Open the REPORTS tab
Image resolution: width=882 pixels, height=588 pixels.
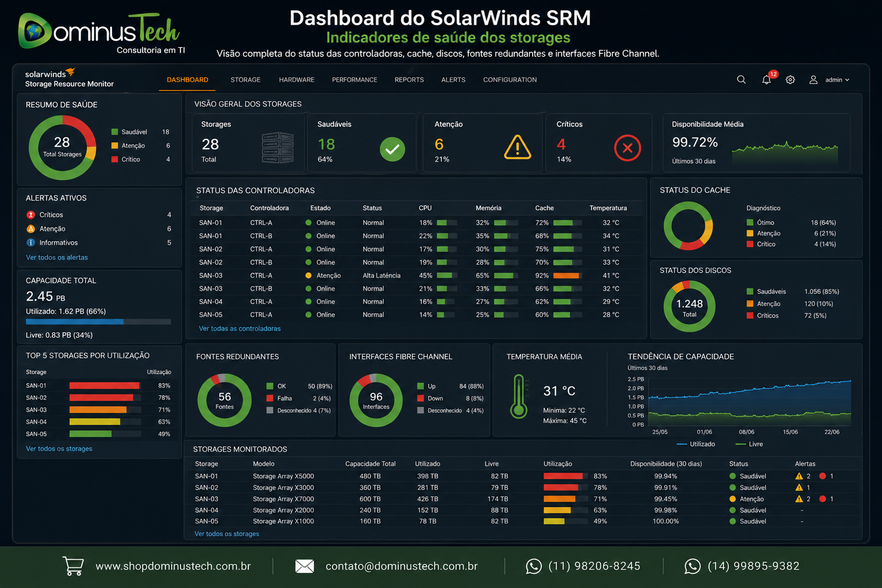409,80
